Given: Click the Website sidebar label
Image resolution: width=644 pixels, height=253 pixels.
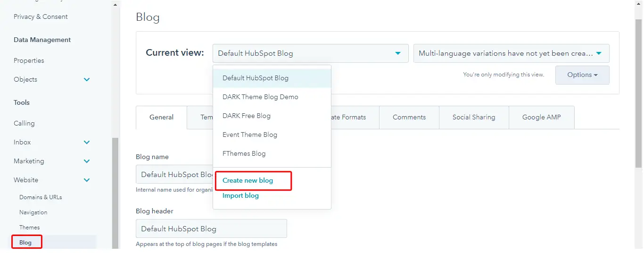Looking at the screenshot, I should click(x=26, y=180).
